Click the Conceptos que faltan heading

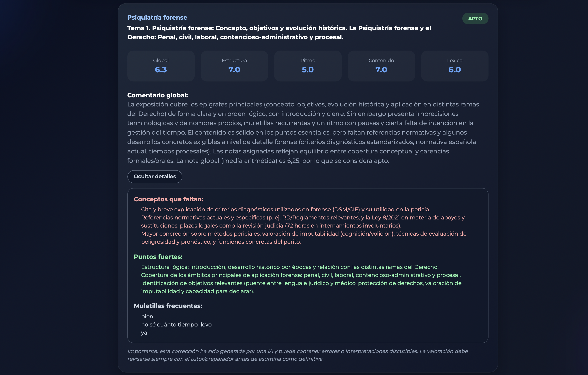(x=169, y=199)
